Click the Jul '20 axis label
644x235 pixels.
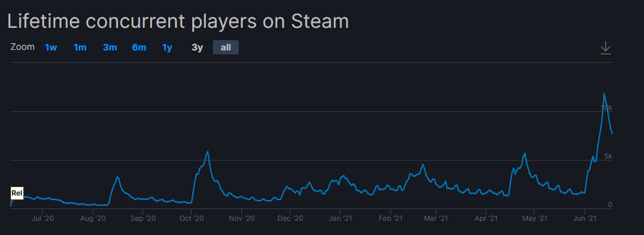(43, 218)
